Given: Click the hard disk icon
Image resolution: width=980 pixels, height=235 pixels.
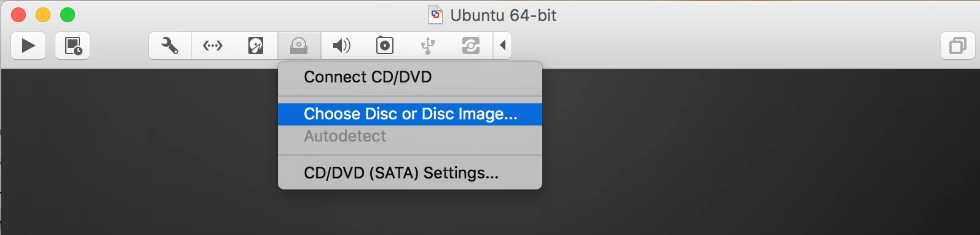Looking at the screenshot, I should [256, 46].
